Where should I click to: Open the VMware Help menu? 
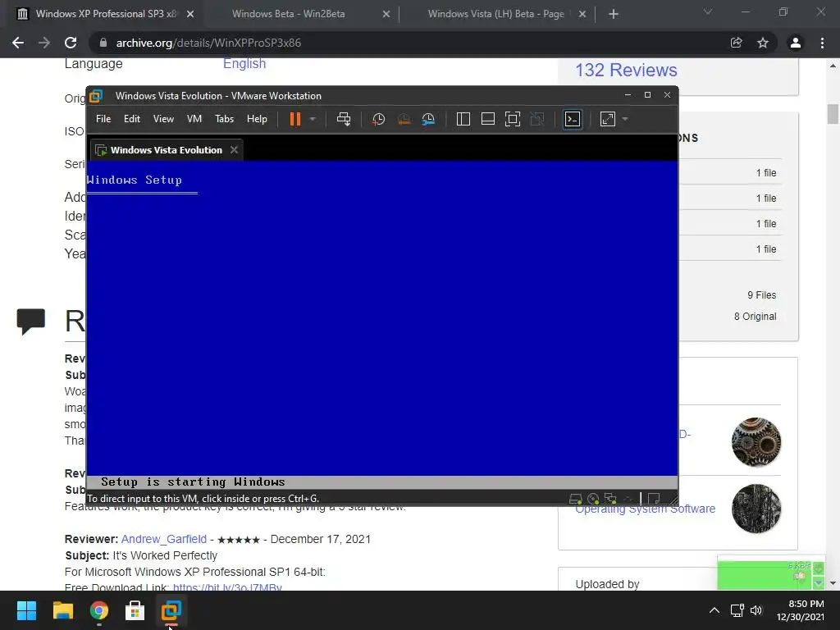click(257, 119)
